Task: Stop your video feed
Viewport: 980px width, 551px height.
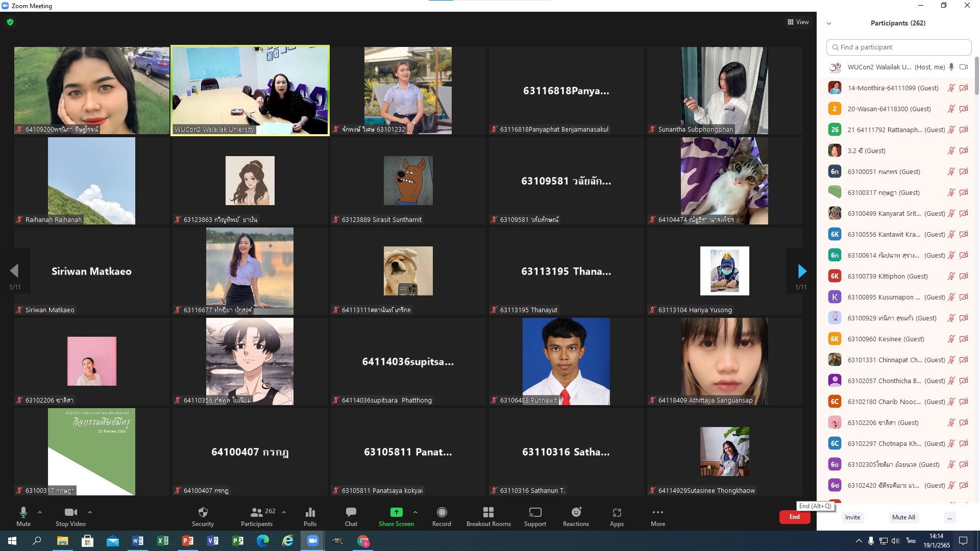Action: (x=70, y=516)
